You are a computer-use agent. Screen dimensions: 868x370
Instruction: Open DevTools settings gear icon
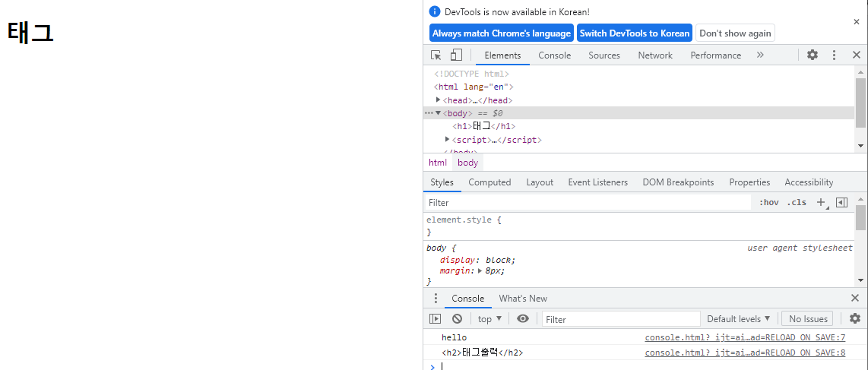click(x=812, y=55)
